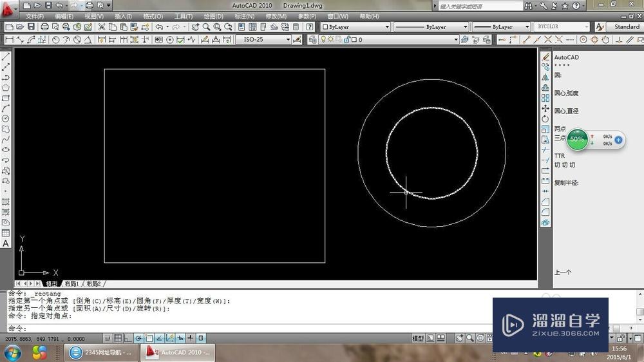Image resolution: width=644 pixels, height=362 pixels.
Task: Click 圆心,直径 in the side menu
Action: pos(566,111)
